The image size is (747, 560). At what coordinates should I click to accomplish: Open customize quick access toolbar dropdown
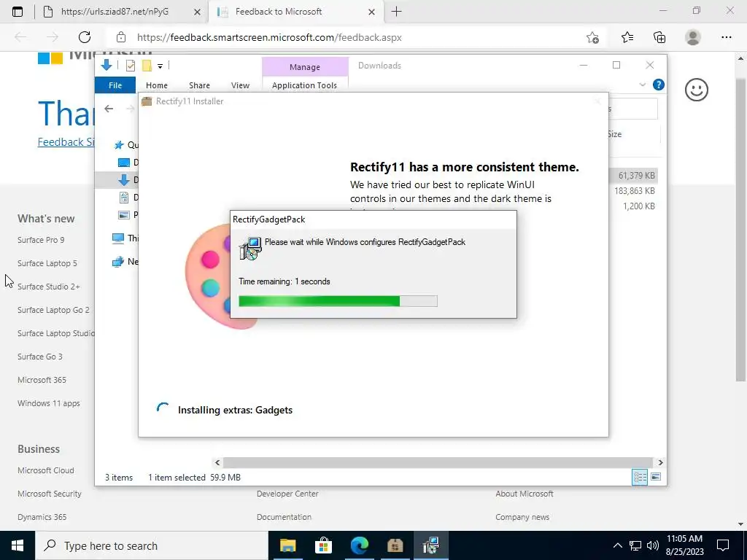pos(160,66)
